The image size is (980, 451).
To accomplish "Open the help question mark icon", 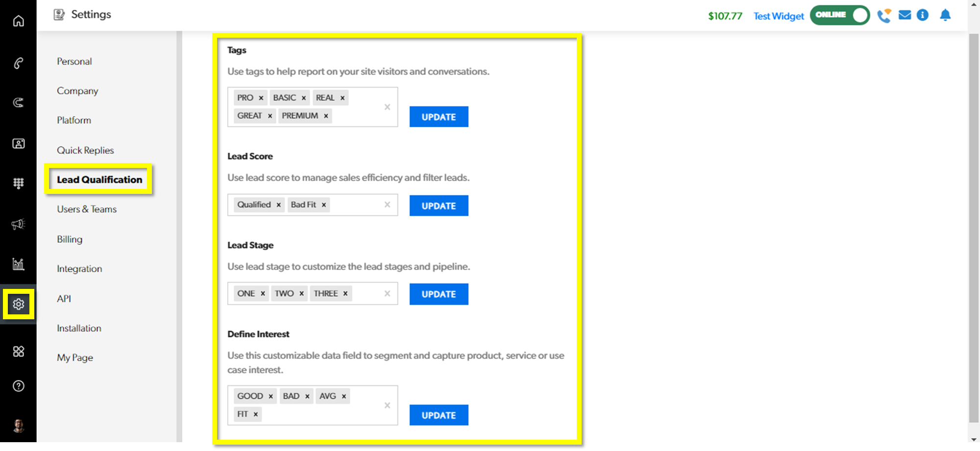I will click(x=18, y=386).
